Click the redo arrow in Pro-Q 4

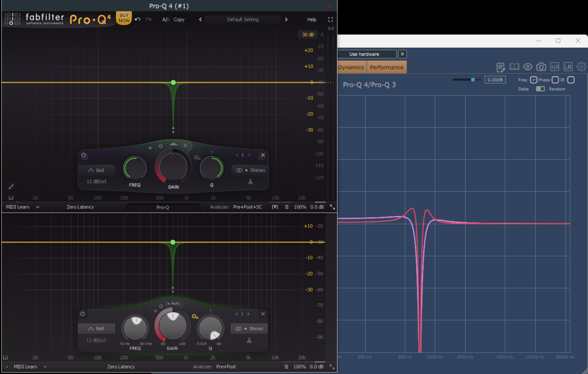point(149,19)
